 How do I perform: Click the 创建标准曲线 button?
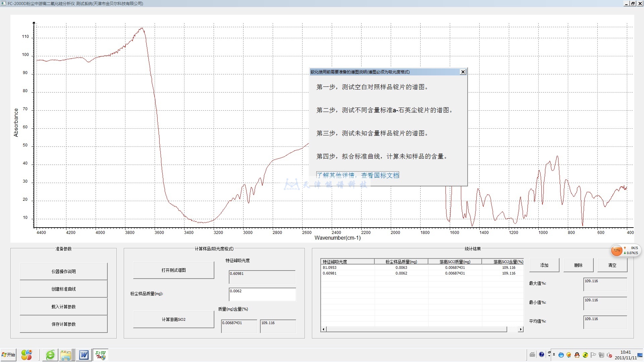(63, 289)
